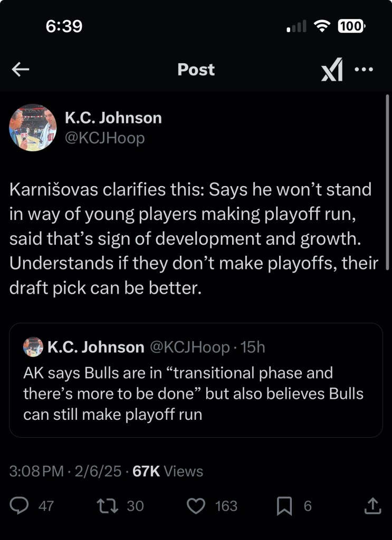392x540 pixels.
Task: Tap the K.C. Johnson author name
Action: [113, 118]
